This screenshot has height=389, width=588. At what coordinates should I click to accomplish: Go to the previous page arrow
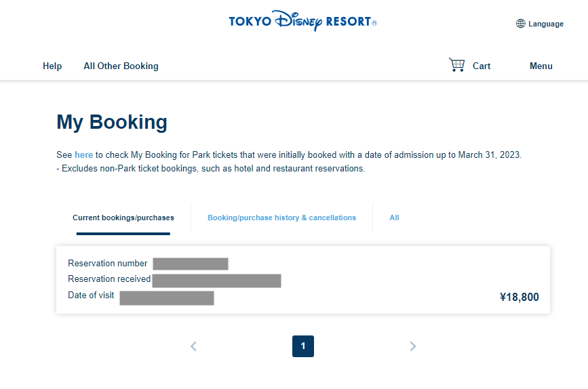[x=193, y=346]
